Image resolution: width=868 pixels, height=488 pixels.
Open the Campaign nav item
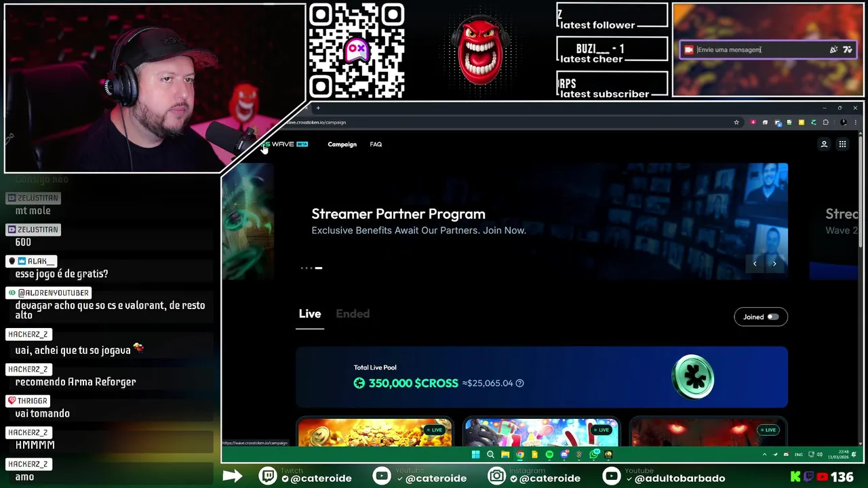coord(342,144)
